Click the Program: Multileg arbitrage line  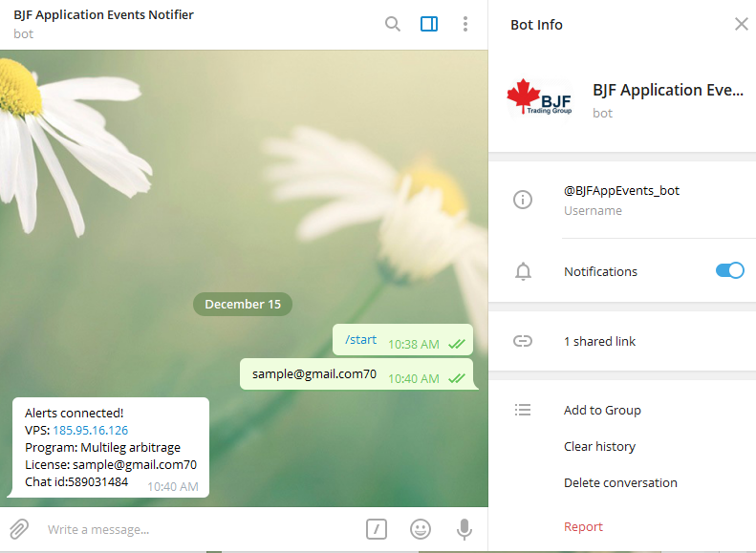point(102,448)
